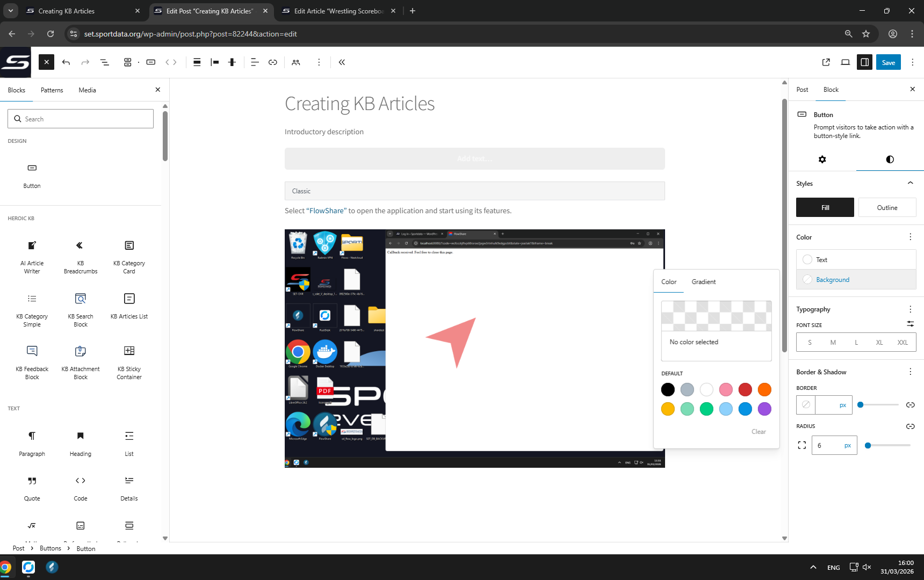Unlink border sides toggle
This screenshot has height=580, width=924.
[x=910, y=405]
